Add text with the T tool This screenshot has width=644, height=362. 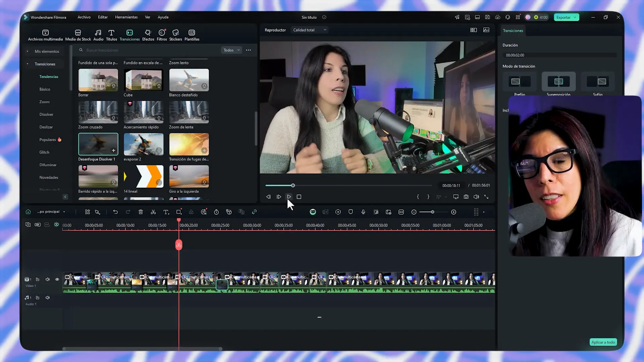[166, 212]
